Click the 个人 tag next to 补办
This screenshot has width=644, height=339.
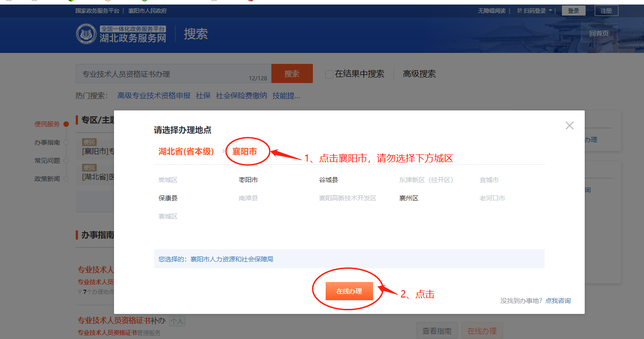(x=177, y=321)
